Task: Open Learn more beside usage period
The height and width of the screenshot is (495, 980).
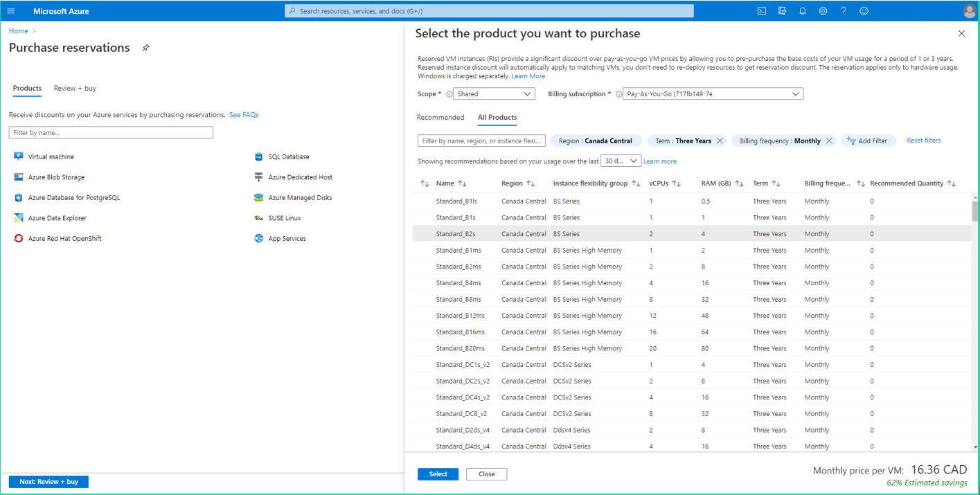Action: (x=660, y=161)
